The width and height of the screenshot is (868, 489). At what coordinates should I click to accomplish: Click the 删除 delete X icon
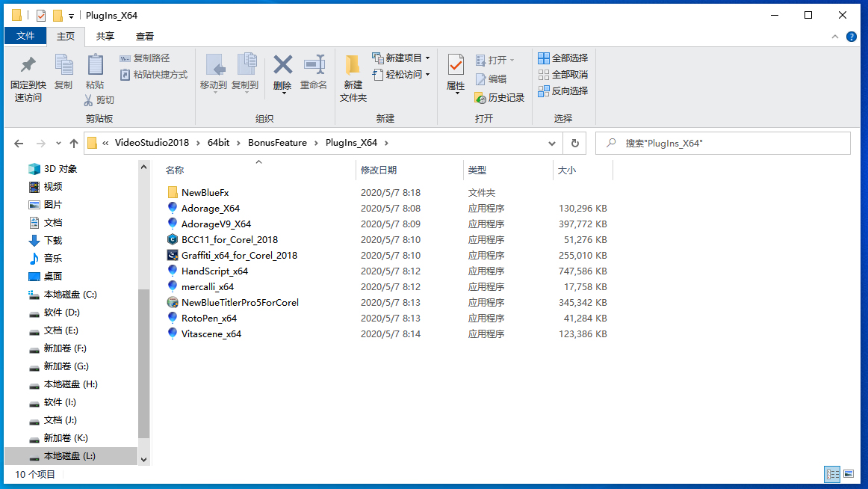(282, 65)
